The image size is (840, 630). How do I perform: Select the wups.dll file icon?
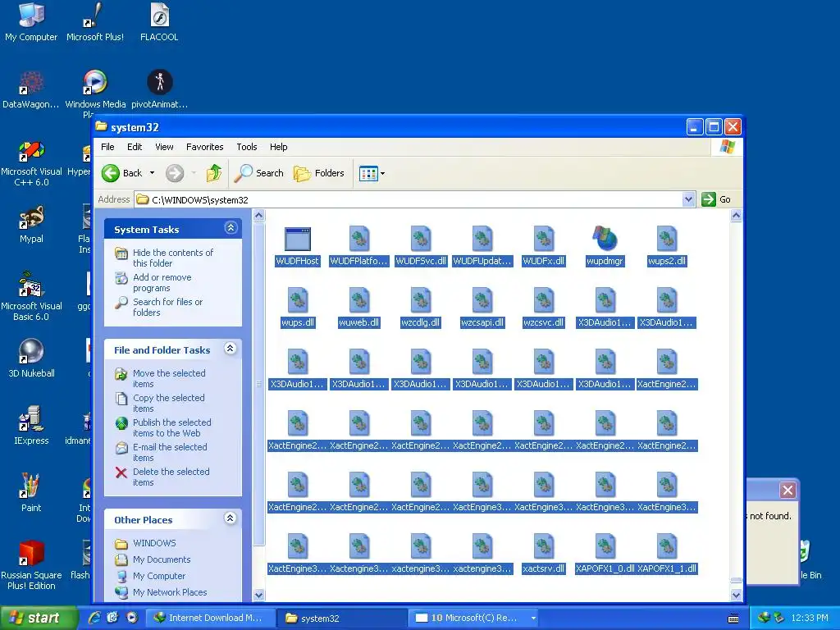(x=297, y=300)
